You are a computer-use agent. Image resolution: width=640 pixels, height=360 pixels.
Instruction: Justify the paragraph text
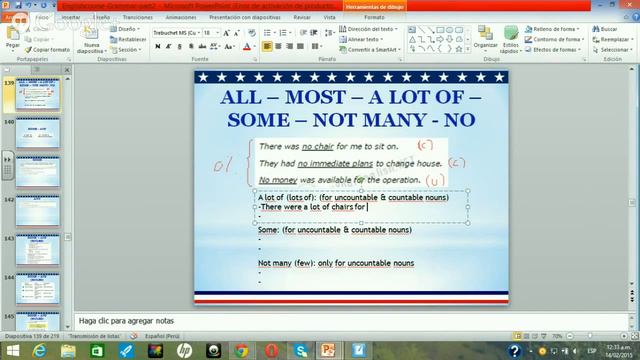tap(300, 47)
